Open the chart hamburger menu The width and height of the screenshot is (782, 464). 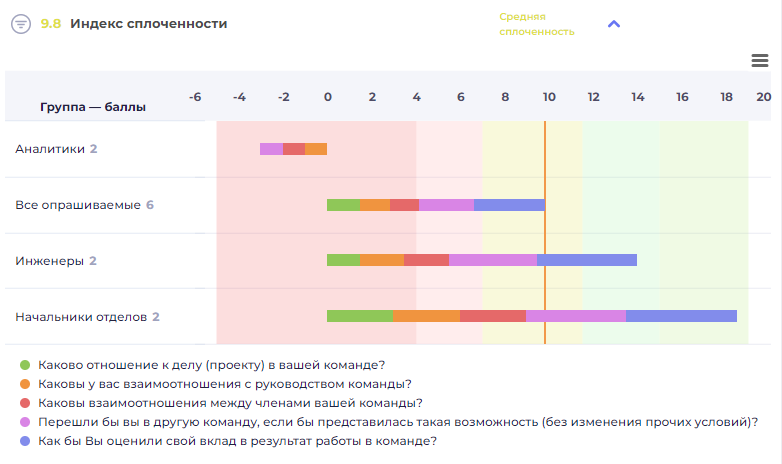tap(759, 61)
